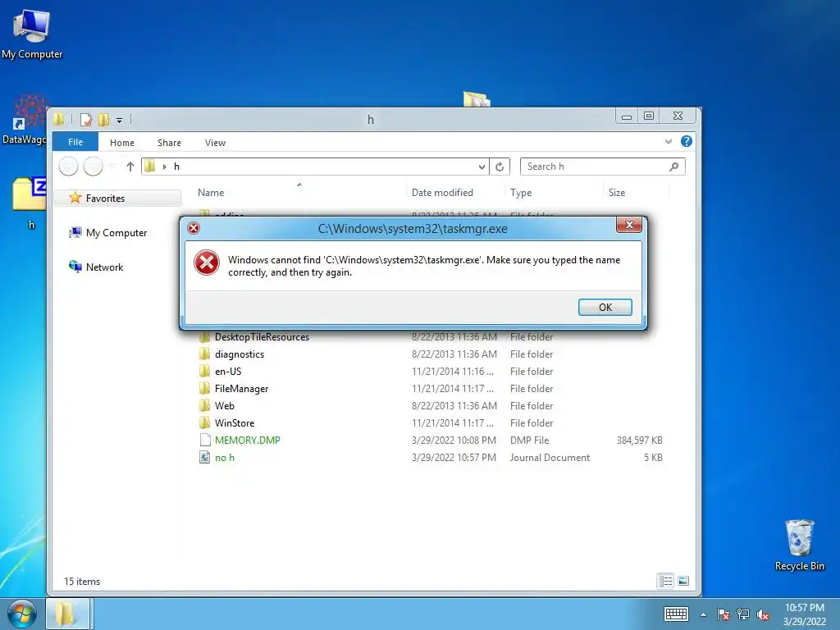Screen dimensions: 840x630
Task: Open the Customize Quick Access Toolbar dropdown
Action: point(120,121)
